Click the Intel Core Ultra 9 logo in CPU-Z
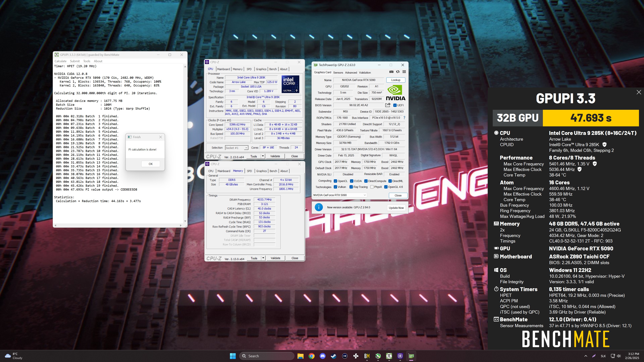The image size is (644, 362). coord(290,84)
